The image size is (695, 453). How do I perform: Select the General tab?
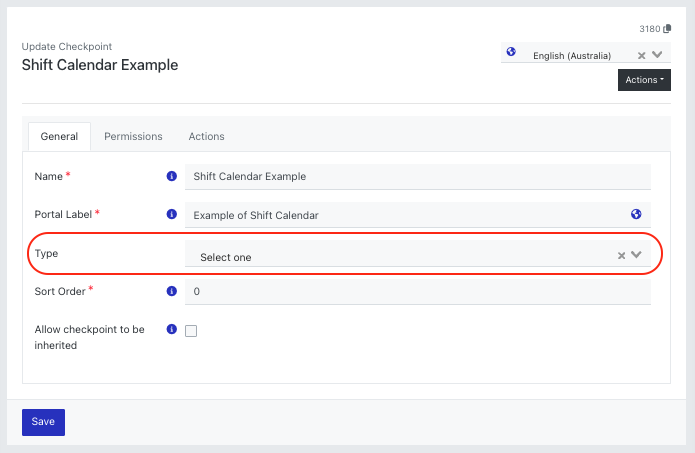coord(59,137)
